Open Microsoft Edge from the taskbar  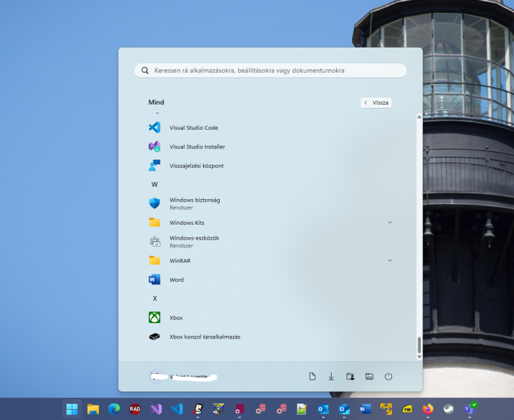click(114, 409)
